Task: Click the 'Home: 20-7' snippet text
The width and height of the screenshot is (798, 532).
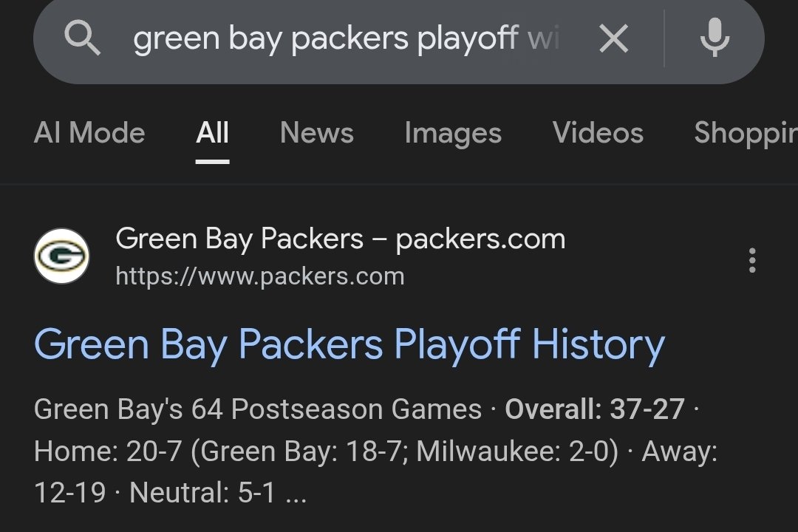Action: (x=107, y=451)
